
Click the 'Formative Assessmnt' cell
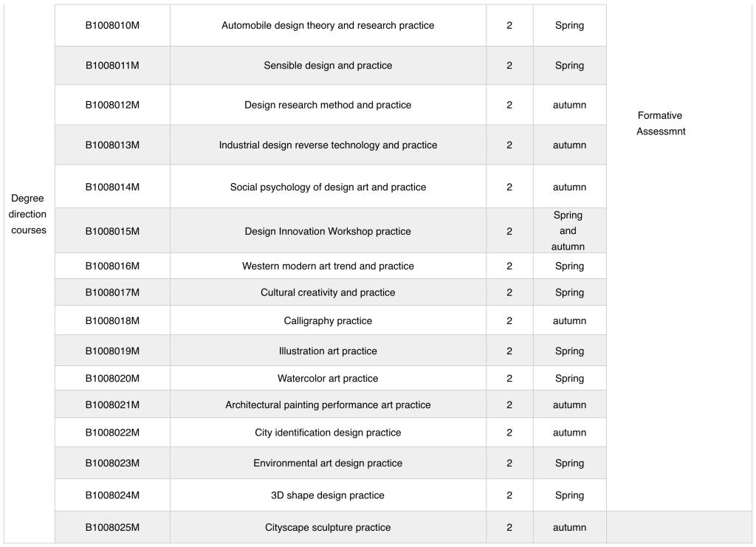pos(661,124)
